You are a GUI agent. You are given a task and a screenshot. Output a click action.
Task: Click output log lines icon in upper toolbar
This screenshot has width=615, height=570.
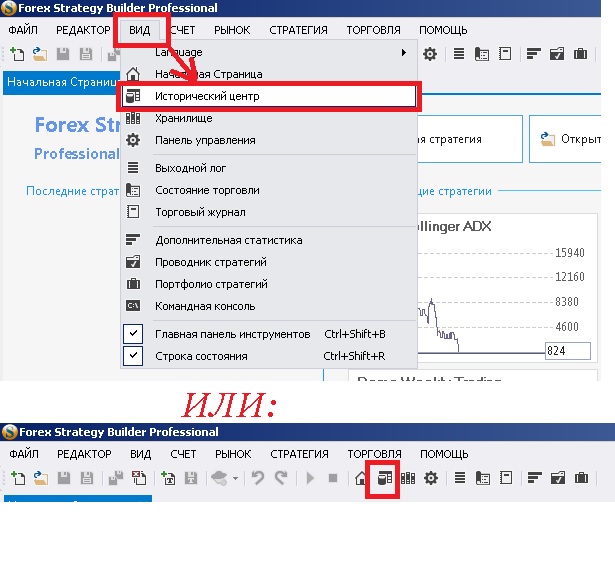pos(459,54)
